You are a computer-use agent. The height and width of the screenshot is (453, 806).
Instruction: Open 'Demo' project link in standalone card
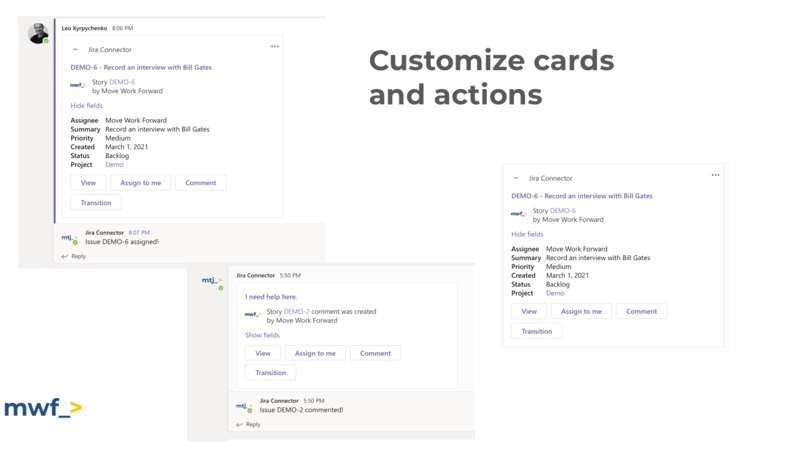point(555,293)
